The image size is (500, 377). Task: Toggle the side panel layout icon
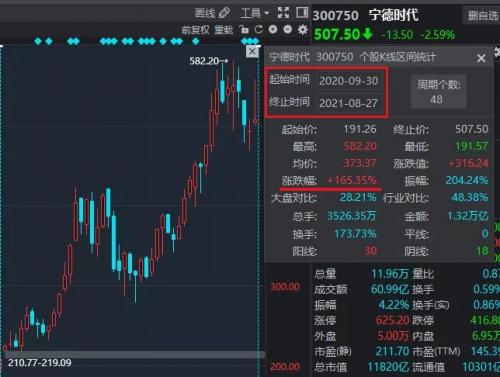302,13
